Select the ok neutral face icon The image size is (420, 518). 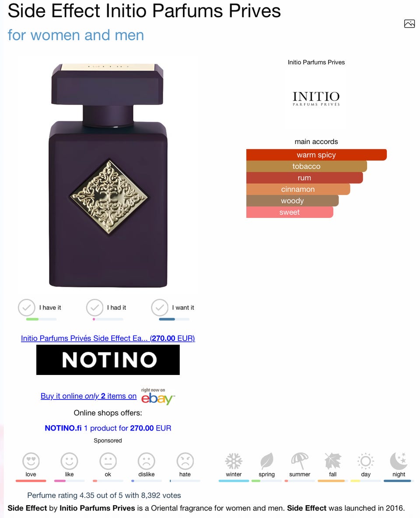click(108, 461)
